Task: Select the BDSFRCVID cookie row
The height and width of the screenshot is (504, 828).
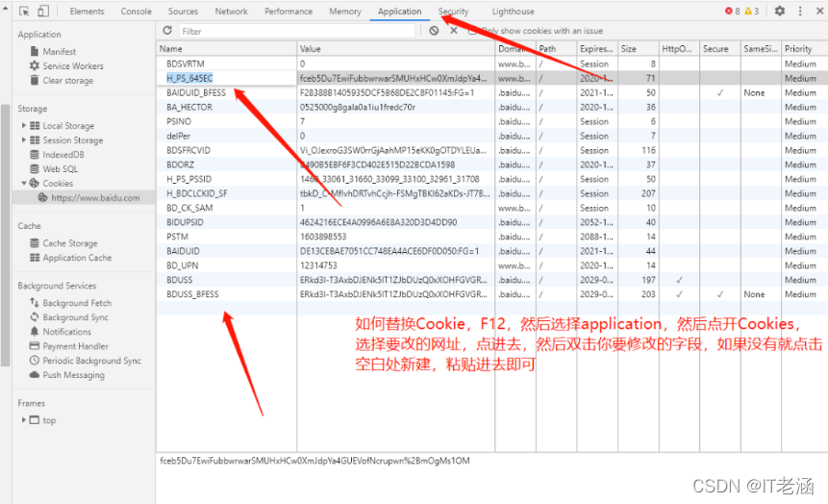Action: [x=491, y=151]
